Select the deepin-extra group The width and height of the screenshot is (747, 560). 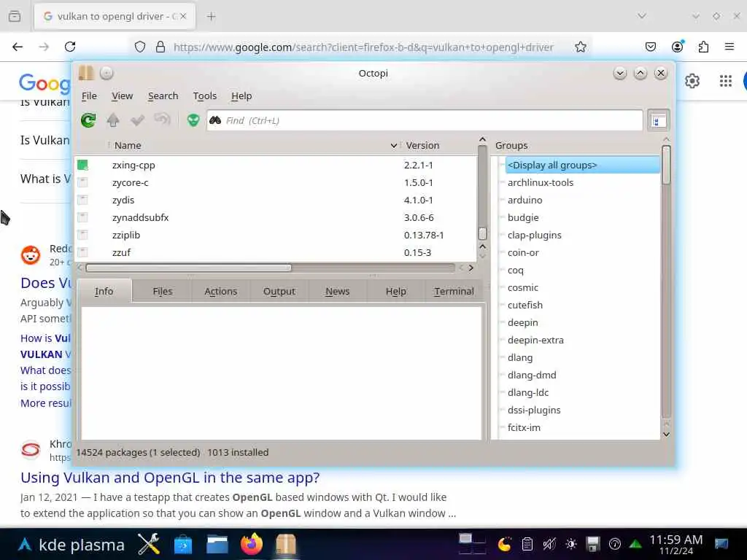(535, 340)
